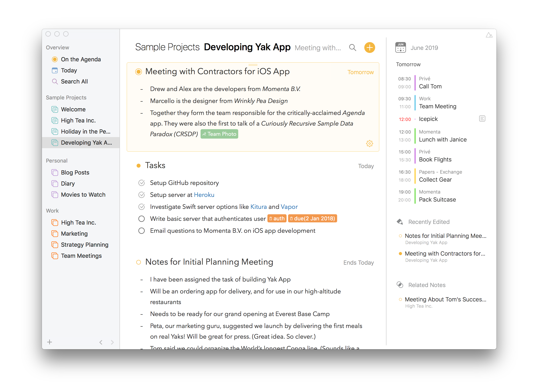Open the Team Meetings project
The width and height of the screenshot is (541, 392).
pos(81,256)
